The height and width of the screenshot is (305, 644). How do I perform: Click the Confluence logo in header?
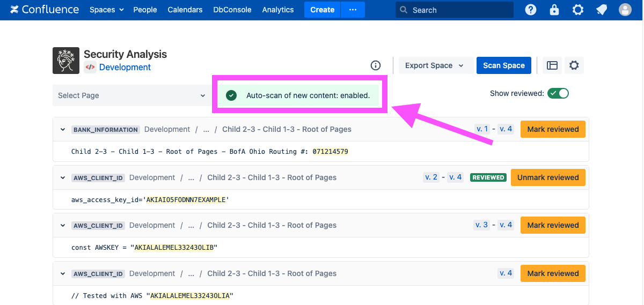45,10
